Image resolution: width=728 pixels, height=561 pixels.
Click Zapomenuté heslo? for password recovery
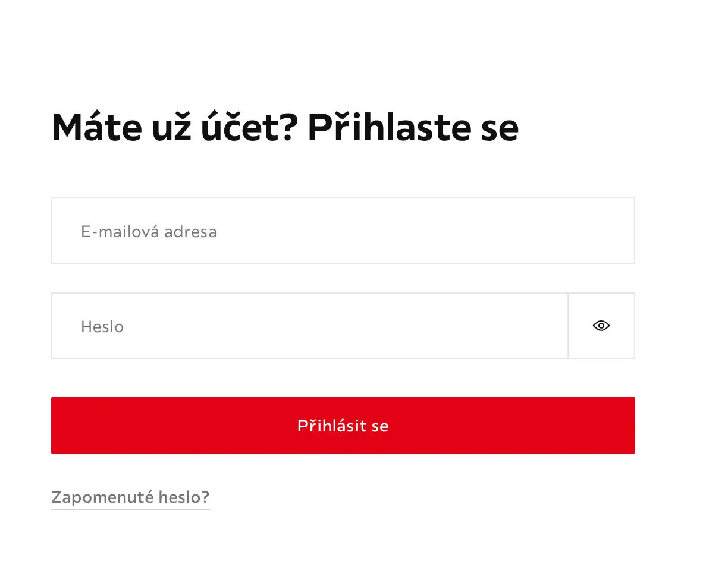point(130,497)
